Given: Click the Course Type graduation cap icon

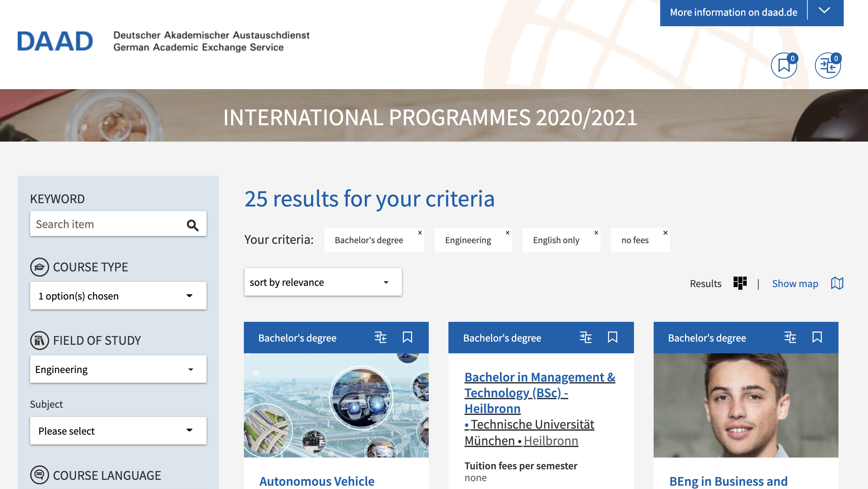Looking at the screenshot, I should click(x=39, y=267).
